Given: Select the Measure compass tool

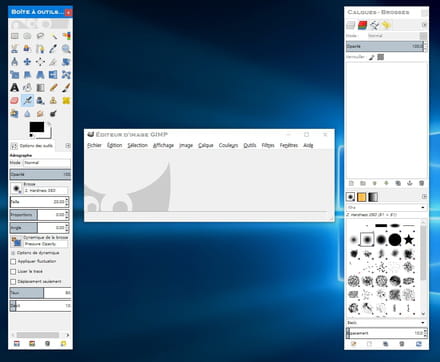Looking at the screenshot, I should tap(14, 62).
